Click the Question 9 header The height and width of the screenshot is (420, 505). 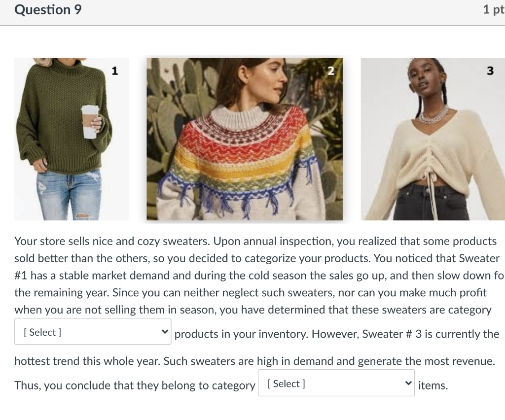(x=47, y=9)
